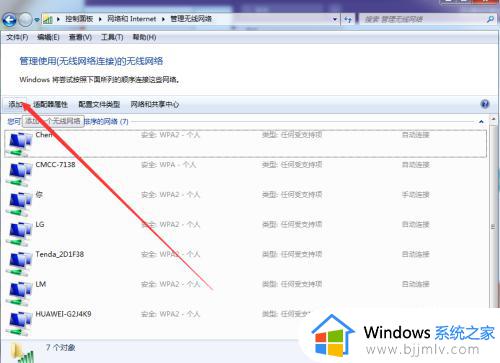The image size is (500, 363).
Task: Collapse the network group with the up chevron
Action: (481, 122)
